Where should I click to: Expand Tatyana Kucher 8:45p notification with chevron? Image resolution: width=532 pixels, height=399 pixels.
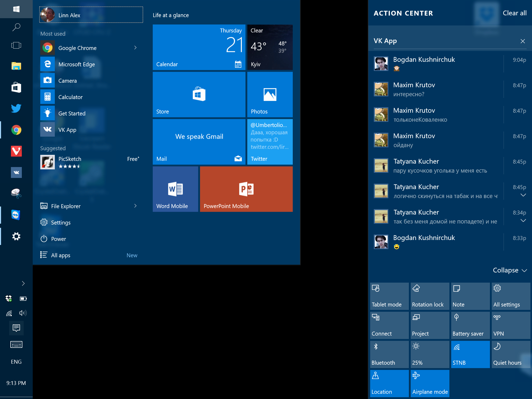coord(523,195)
